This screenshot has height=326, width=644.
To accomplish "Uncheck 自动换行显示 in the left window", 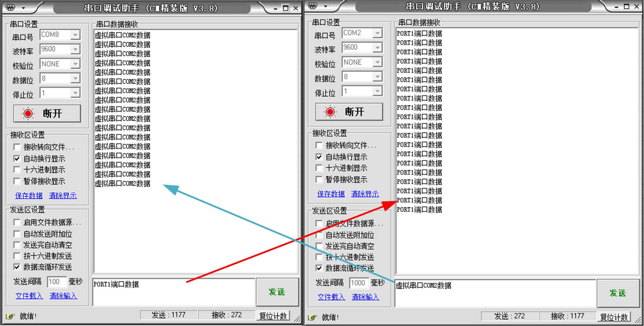I will pyautogui.click(x=17, y=158).
